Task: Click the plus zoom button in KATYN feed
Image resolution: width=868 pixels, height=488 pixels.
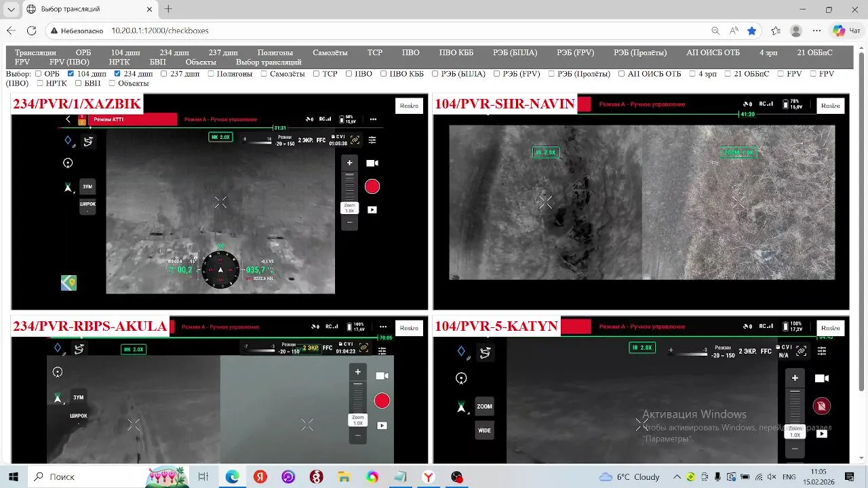Action: coord(795,378)
